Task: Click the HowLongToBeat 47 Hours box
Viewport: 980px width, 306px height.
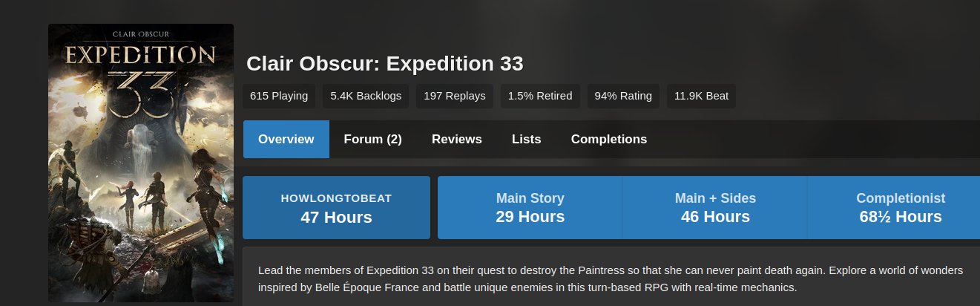Action: [x=336, y=207]
